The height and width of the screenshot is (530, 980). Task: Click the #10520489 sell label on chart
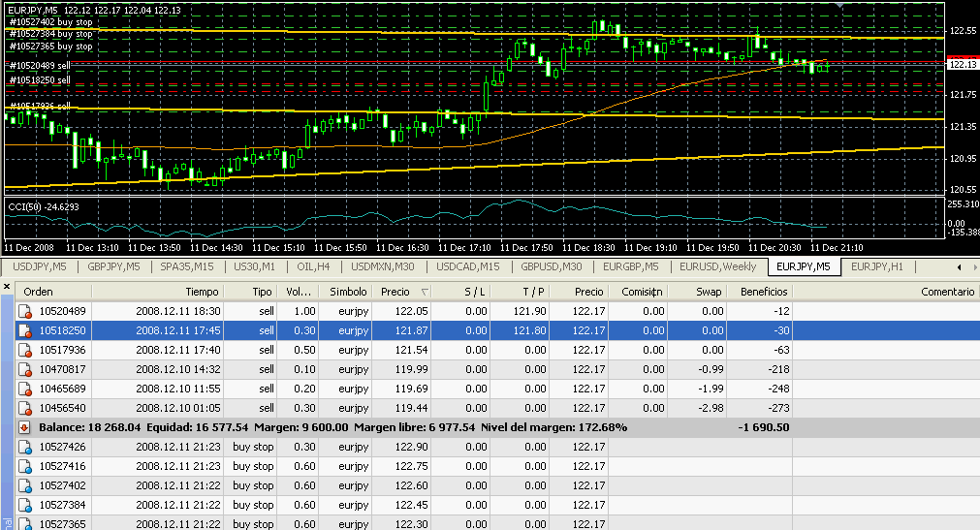tap(39, 65)
